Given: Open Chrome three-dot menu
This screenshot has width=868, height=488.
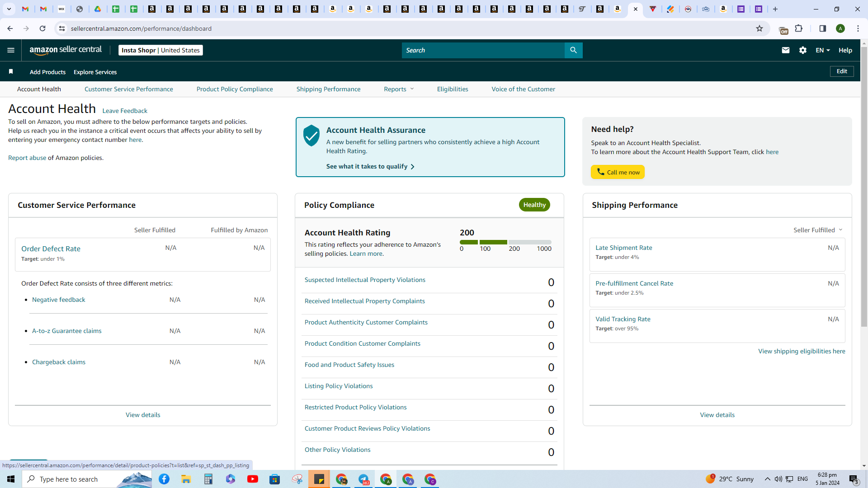Looking at the screenshot, I should tap(858, 28).
